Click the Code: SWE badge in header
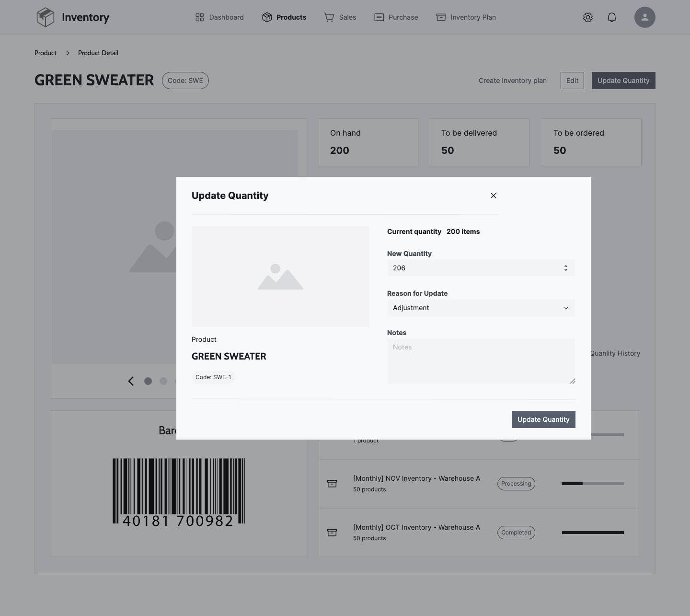 tap(185, 81)
